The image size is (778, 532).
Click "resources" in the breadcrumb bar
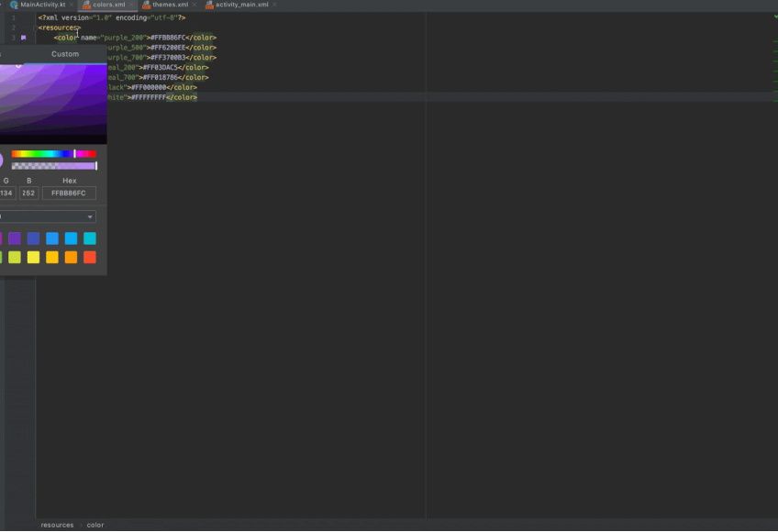tap(56, 524)
